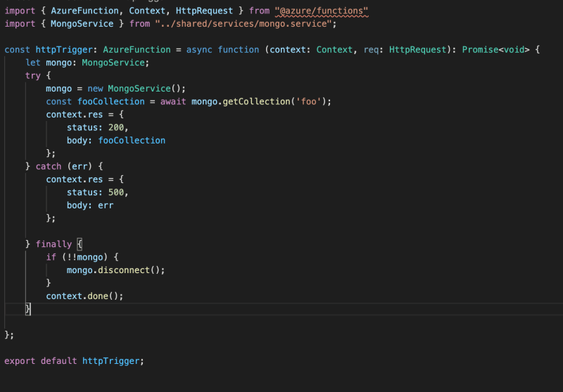Click the "@azure/functions" import string

coord(322,11)
